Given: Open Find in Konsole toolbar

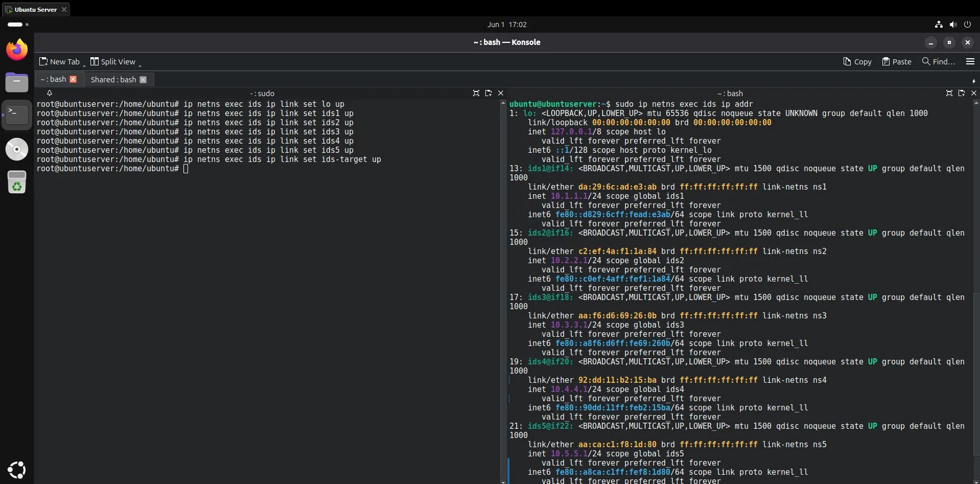Looking at the screenshot, I should point(938,61).
